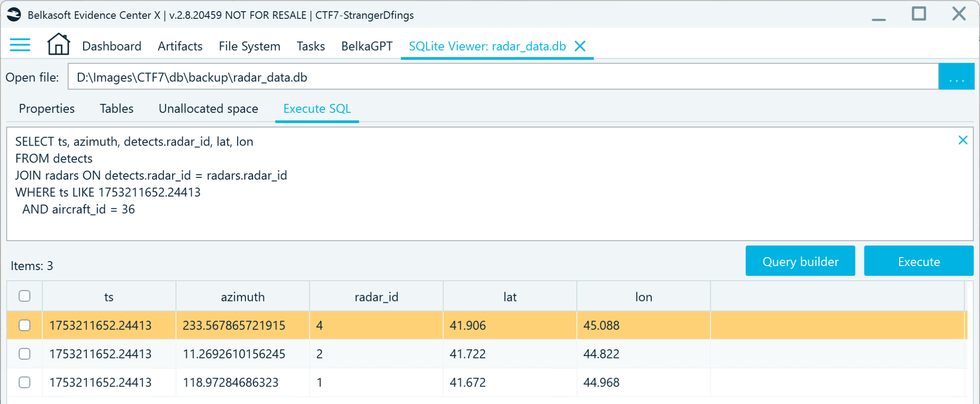The image size is (980, 404).
Task: Toggle the select-all checkbox in table header
Action: point(25,296)
